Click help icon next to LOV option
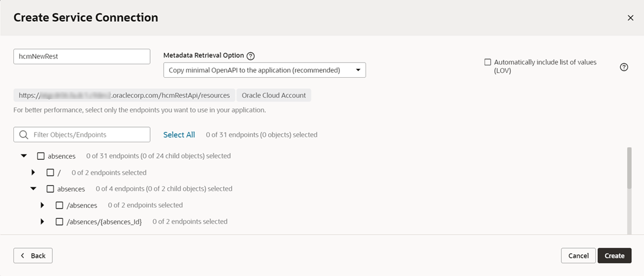The width and height of the screenshot is (644, 276). tap(623, 67)
